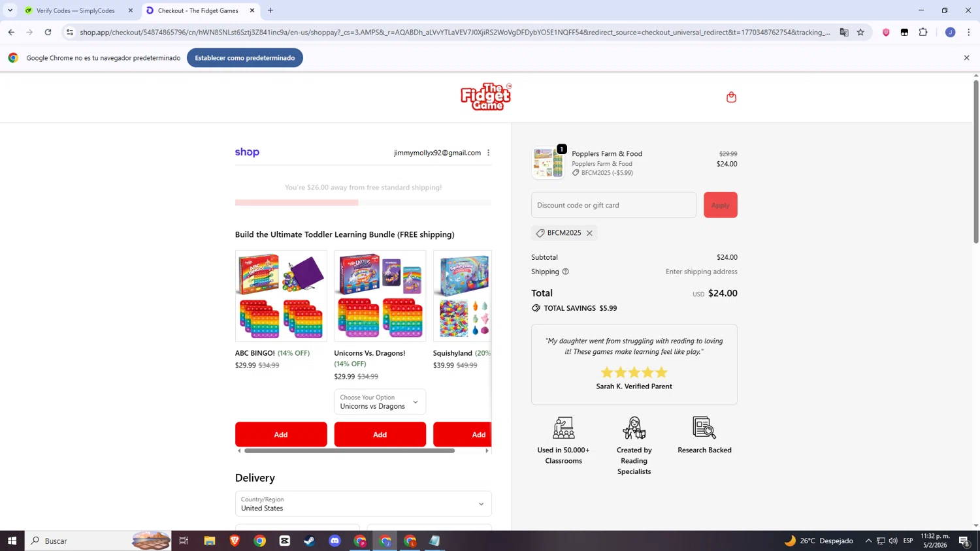Open File Explorer from taskbar

[209, 541]
